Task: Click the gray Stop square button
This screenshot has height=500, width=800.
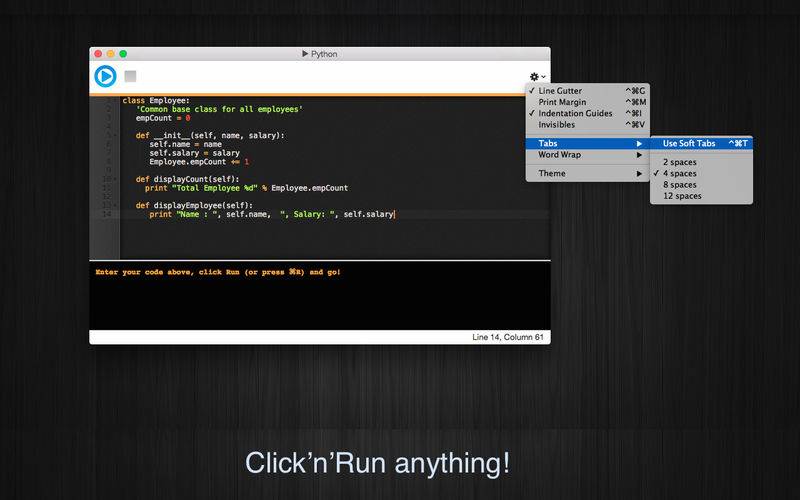Action: (x=131, y=76)
